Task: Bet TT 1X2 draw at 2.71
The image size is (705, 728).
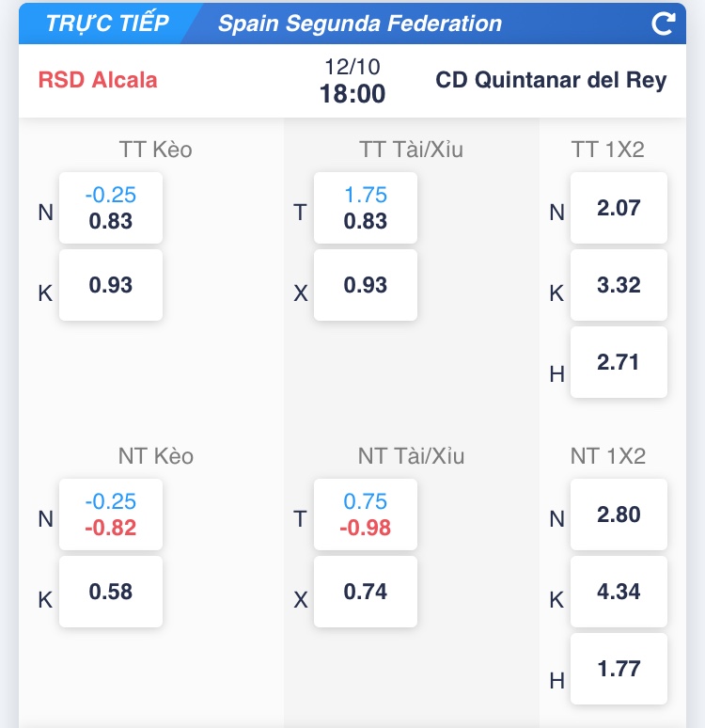Action: click(x=619, y=362)
